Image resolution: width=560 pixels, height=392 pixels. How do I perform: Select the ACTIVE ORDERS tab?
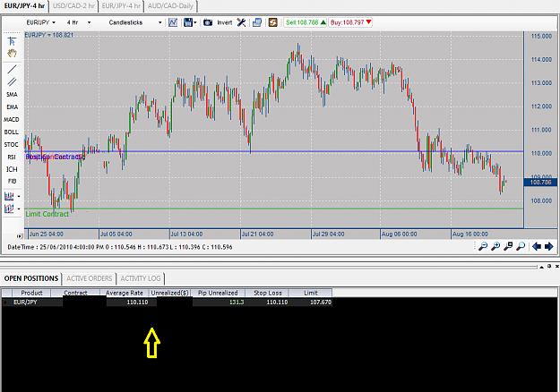[90, 278]
